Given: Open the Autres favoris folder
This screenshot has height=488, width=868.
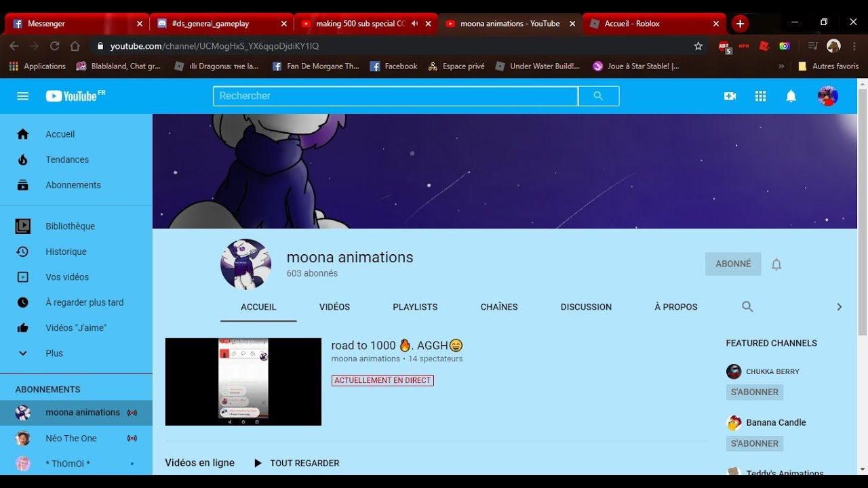Looking at the screenshot, I should pyautogui.click(x=829, y=66).
